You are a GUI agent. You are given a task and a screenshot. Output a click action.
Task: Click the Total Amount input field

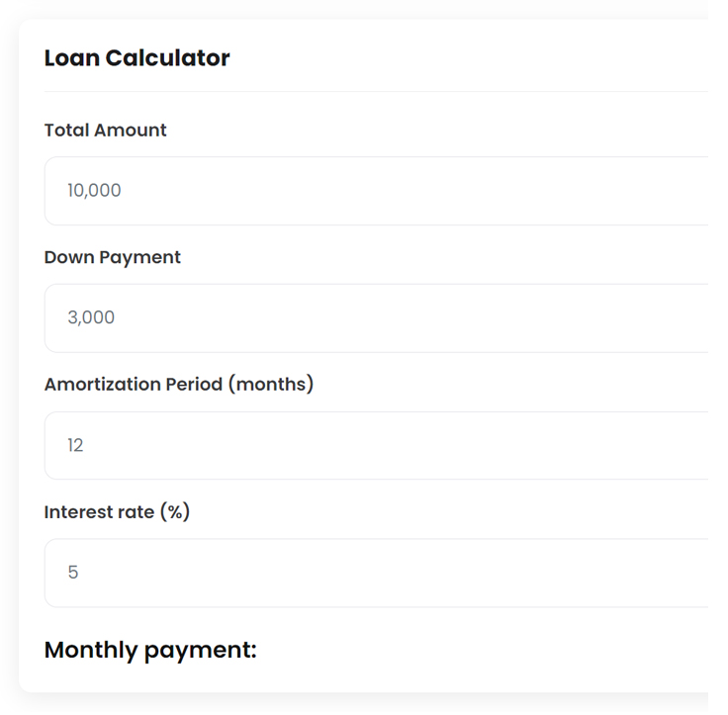point(376,191)
